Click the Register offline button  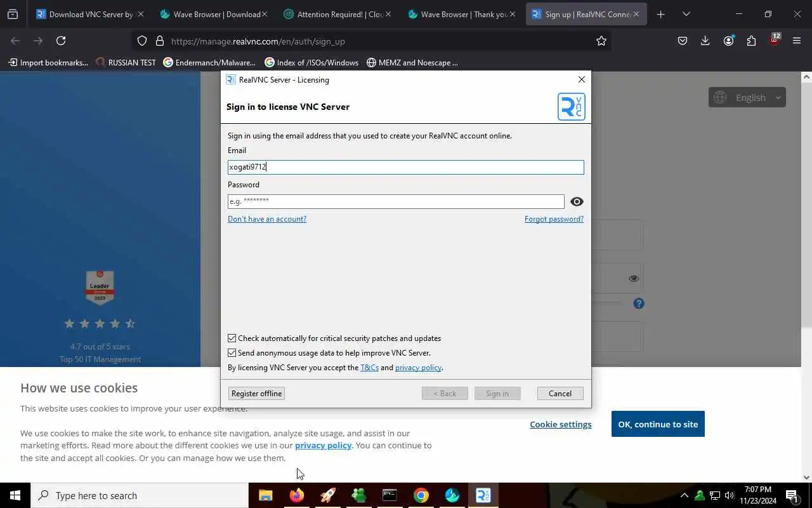256,394
